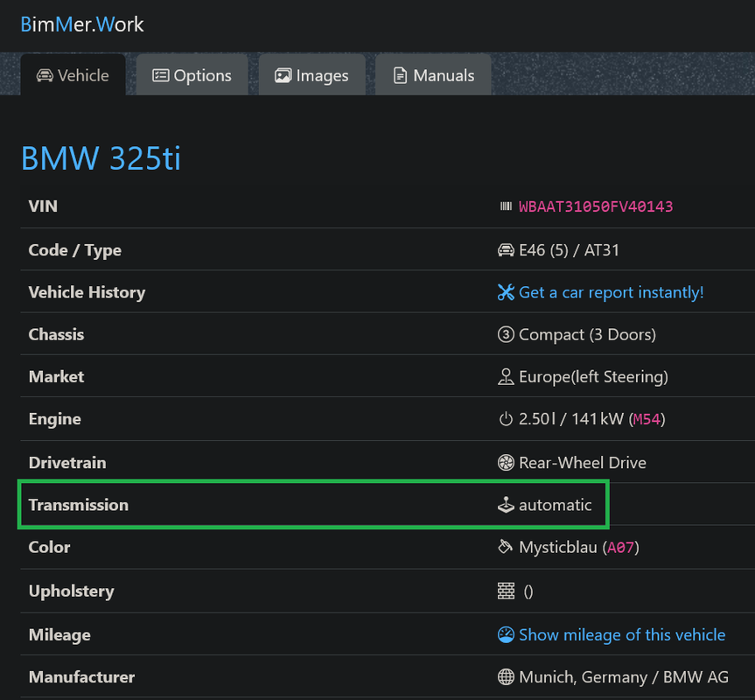The image size is (755, 700).
Task: Click the Get a car report instantly link
Action: (x=611, y=292)
